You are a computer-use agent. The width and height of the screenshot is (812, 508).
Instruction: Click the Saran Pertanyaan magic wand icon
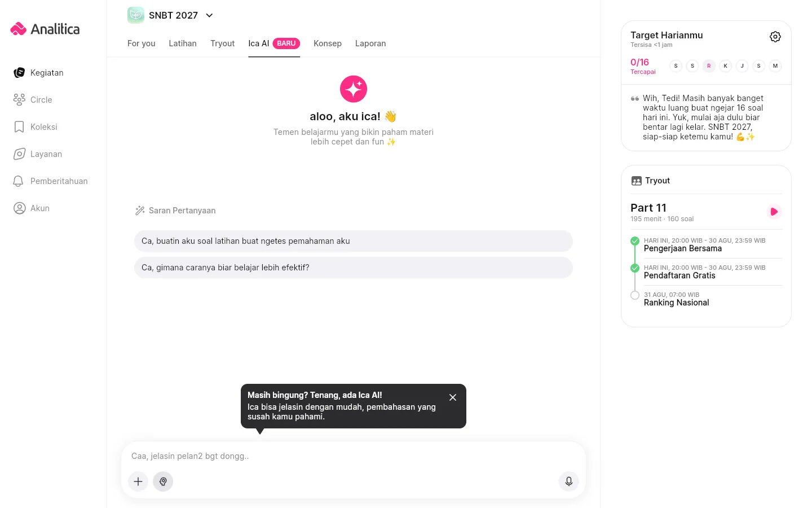[x=140, y=211]
